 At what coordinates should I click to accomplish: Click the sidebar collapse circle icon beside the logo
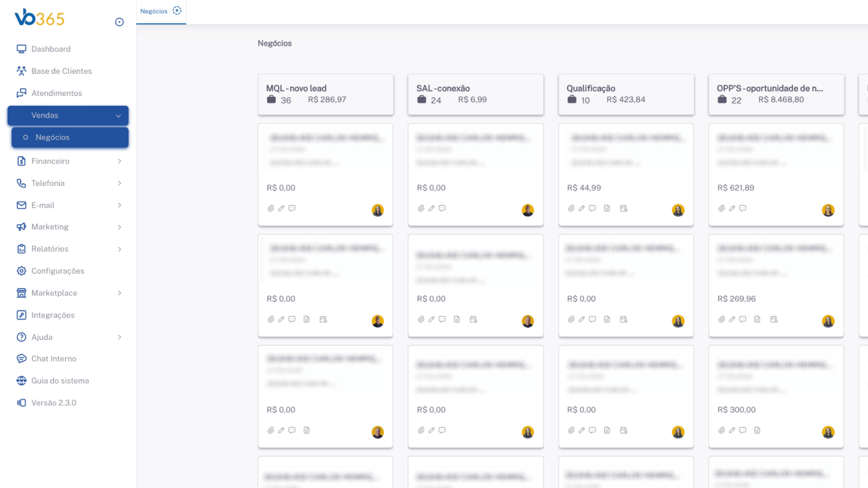tap(119, 22)
